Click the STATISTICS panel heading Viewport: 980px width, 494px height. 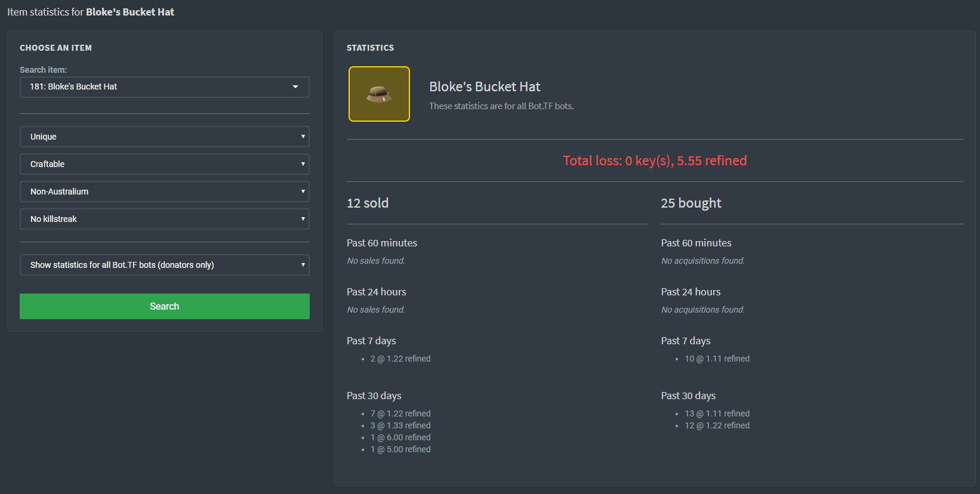[x=370, y=48]
